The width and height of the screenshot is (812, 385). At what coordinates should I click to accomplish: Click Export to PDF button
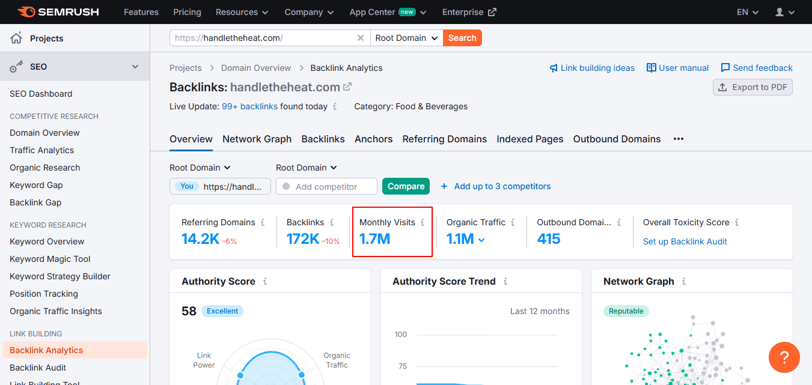coord(753,87)
